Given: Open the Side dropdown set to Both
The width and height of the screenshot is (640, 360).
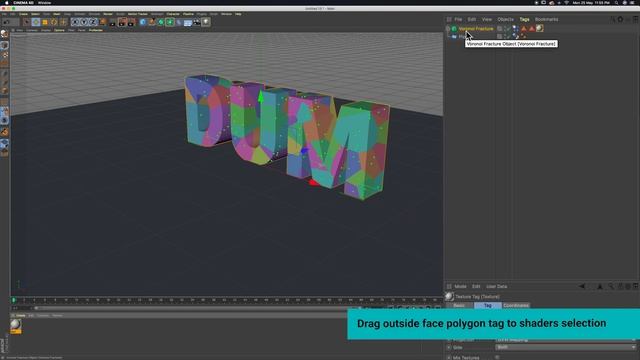Looking at the screenshot, I should (566, 347).
